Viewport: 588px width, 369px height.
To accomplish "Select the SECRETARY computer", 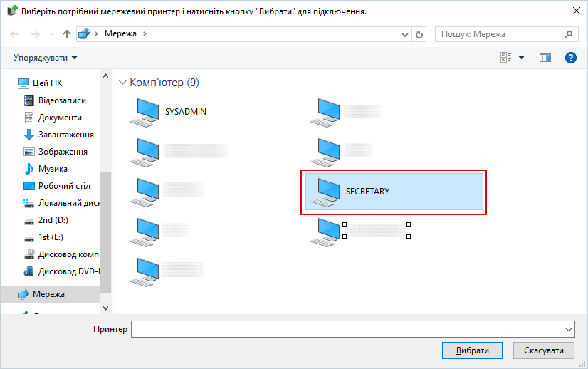I will click(x=394, y=192).
